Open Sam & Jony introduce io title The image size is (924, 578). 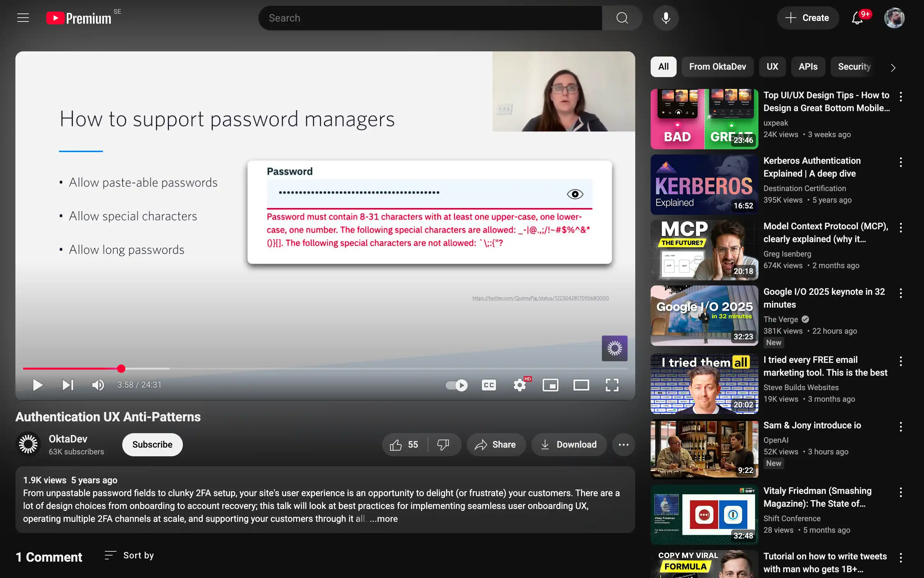812,425
